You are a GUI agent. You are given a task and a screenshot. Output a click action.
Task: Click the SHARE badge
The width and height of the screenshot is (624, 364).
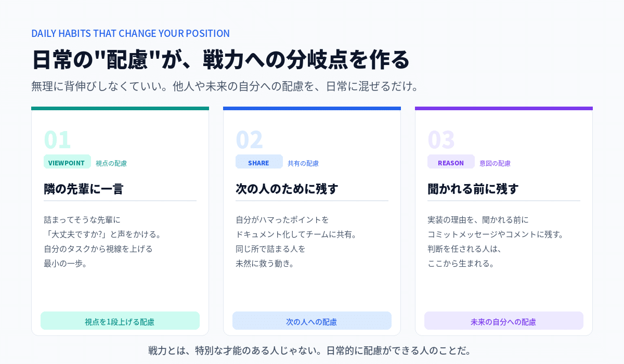[259, 162]
